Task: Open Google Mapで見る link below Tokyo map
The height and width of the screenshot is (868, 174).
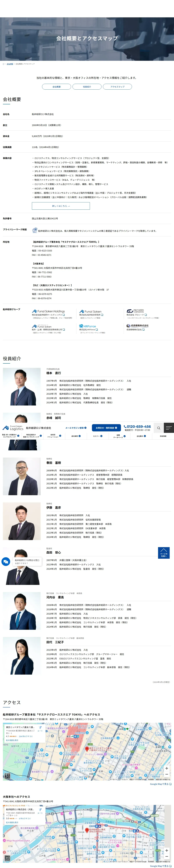Action: tap(161, 784)
